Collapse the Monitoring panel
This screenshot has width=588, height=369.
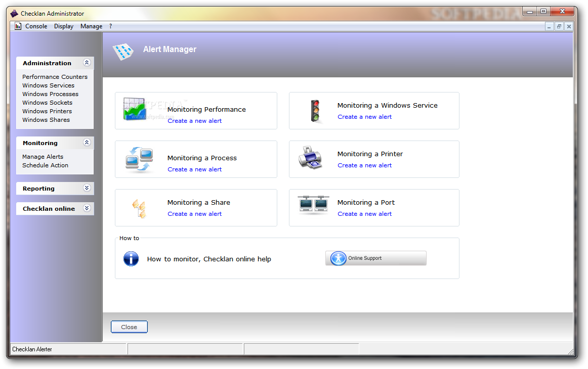click(87, 143)
